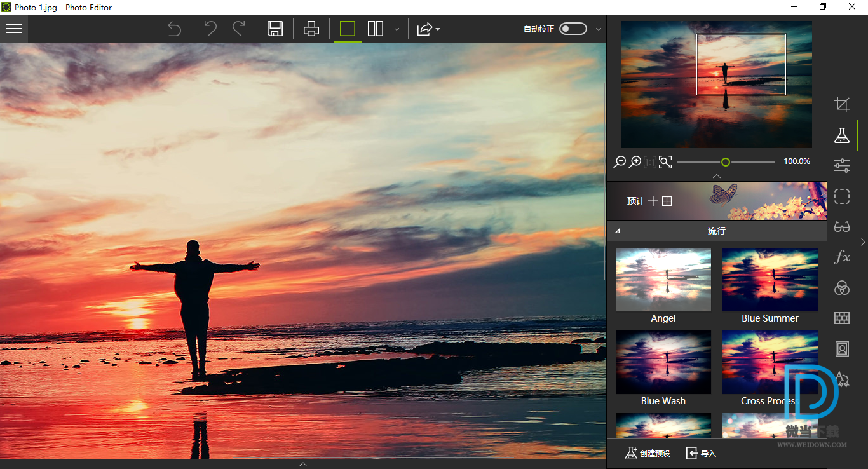This screenshot has width=868, height=469.
Task: Click the 导入 import button
Action: [701, 453]
